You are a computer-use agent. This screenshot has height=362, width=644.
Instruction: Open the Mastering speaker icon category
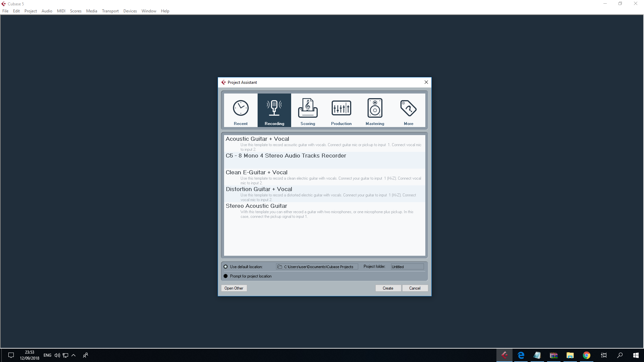[375, 110]
